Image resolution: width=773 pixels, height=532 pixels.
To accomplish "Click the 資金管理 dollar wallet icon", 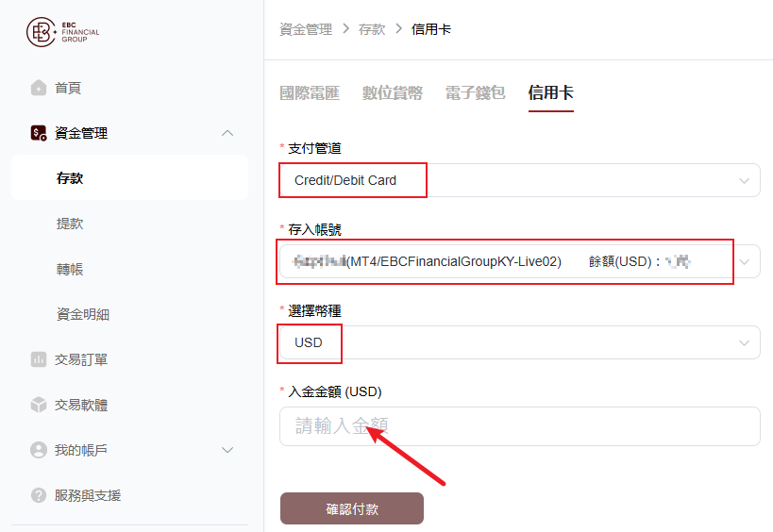I will coord(39,133).
